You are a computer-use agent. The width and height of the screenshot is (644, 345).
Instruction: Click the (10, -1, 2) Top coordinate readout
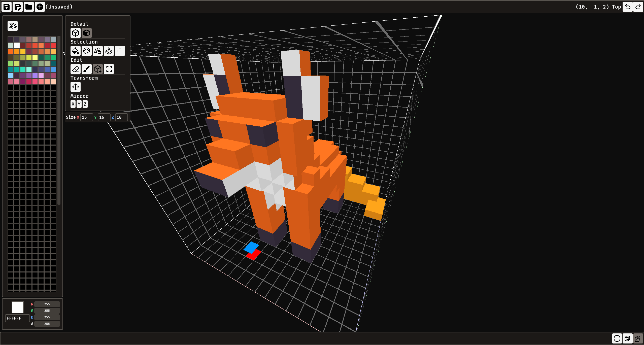pos(598,7)
